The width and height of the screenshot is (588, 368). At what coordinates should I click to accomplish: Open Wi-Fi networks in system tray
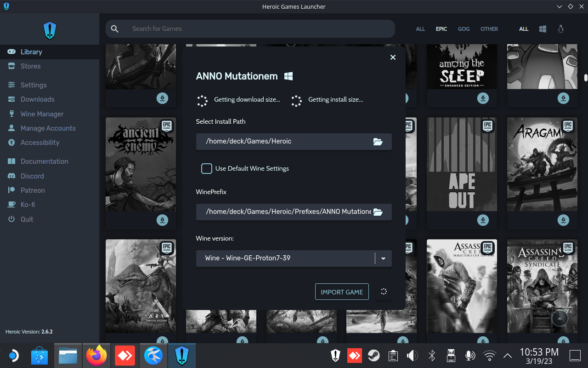click(x=490, y=356)
